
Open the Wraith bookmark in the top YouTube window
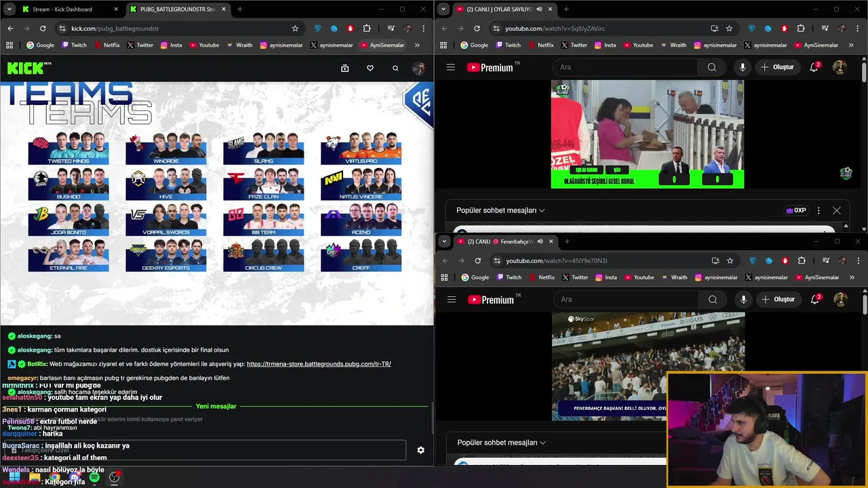point(673,45)
